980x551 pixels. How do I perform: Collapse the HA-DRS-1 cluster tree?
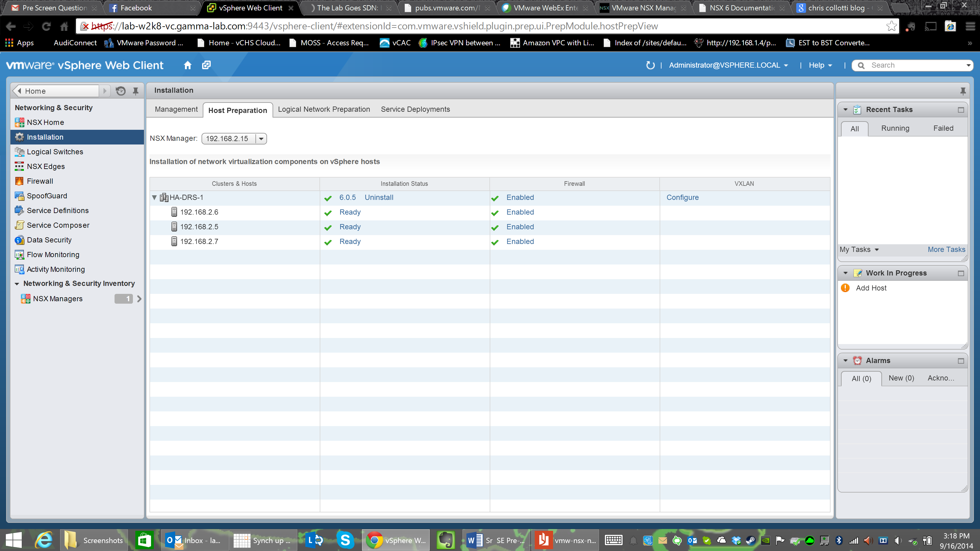pos(154,197)
